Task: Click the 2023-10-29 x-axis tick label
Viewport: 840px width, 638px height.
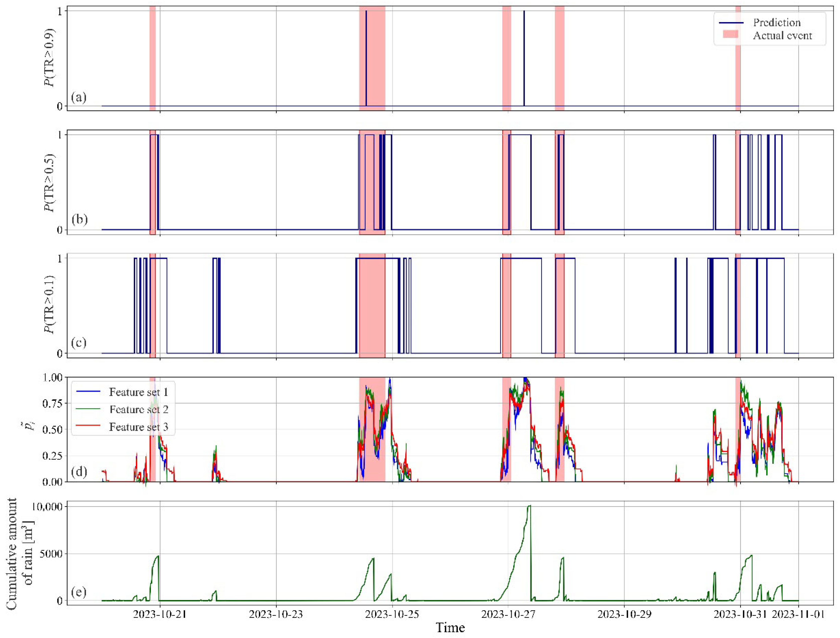Action: (624, 614)
